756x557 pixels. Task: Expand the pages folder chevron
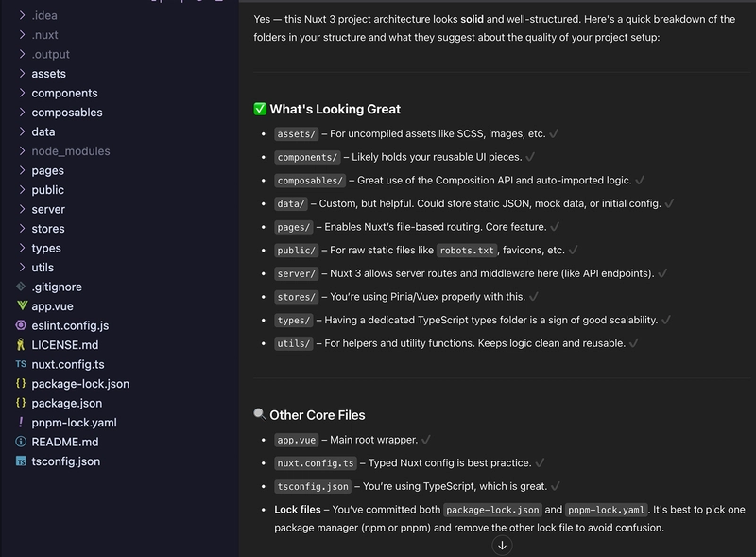click(x=22, y=170)
